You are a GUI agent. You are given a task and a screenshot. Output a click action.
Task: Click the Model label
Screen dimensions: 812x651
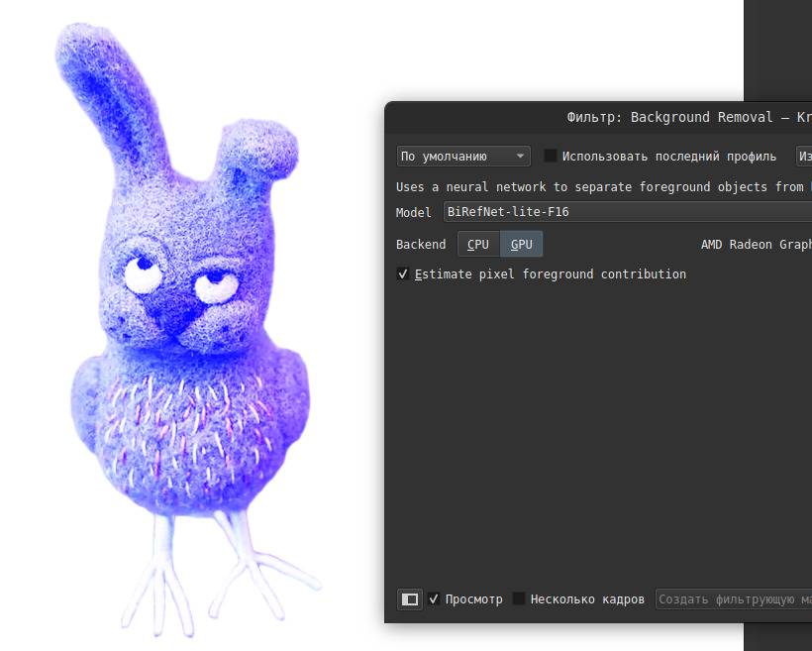point(413,212)
